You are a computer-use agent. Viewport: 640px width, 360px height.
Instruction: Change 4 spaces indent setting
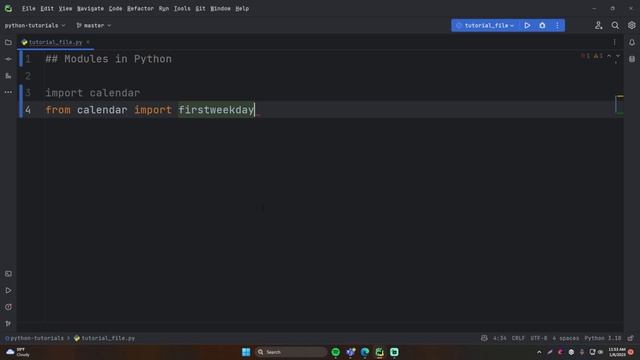click(565, 338)
